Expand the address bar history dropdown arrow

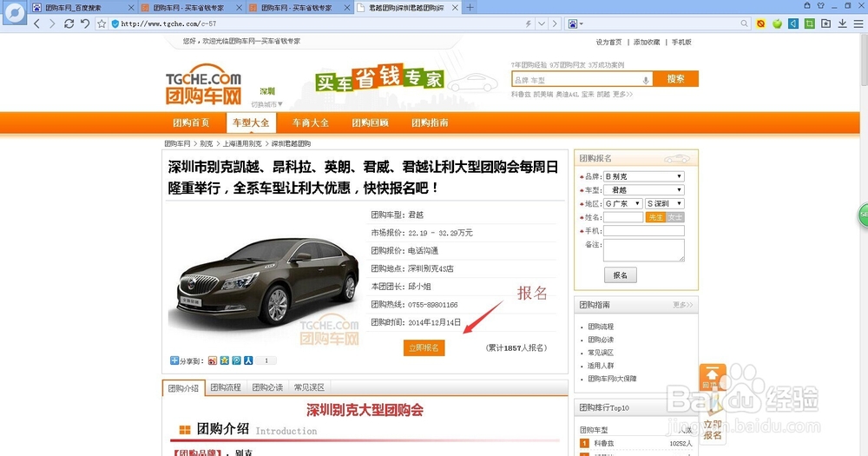[x=542, y=23]
